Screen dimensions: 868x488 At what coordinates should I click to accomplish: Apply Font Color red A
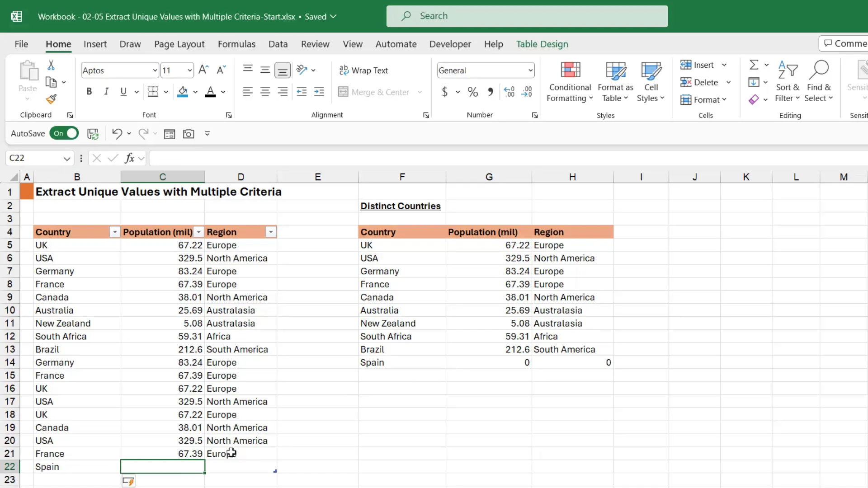[210, 92]
